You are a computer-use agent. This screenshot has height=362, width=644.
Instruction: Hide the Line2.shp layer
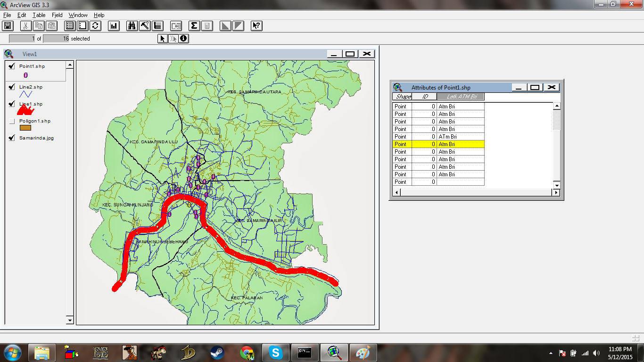coord(11,87)
